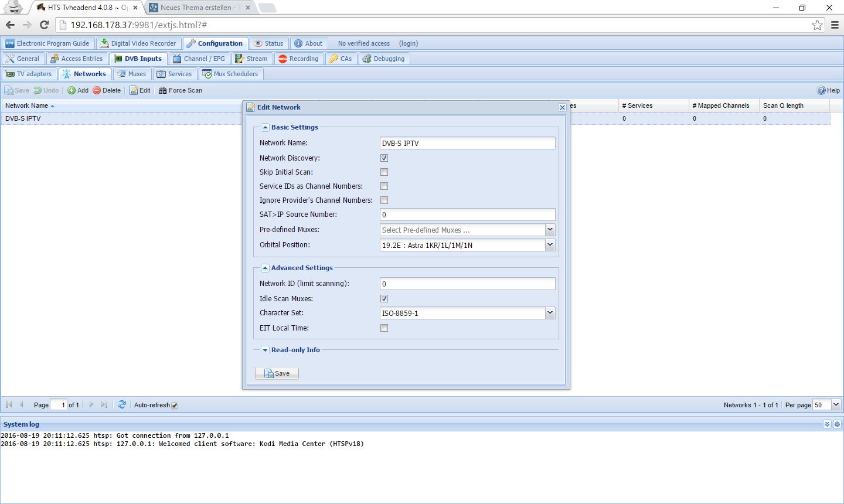Open the General configuration tab
844x504 pixels.
pos(22,59)
